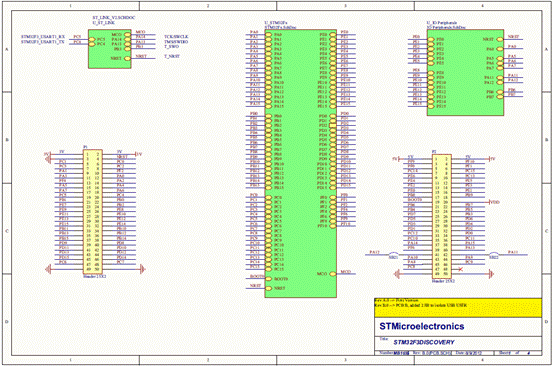The height and width of the screenshot is (367, 553).
Task: Click the yellow P1 header connector body
Action: point(93,212)
